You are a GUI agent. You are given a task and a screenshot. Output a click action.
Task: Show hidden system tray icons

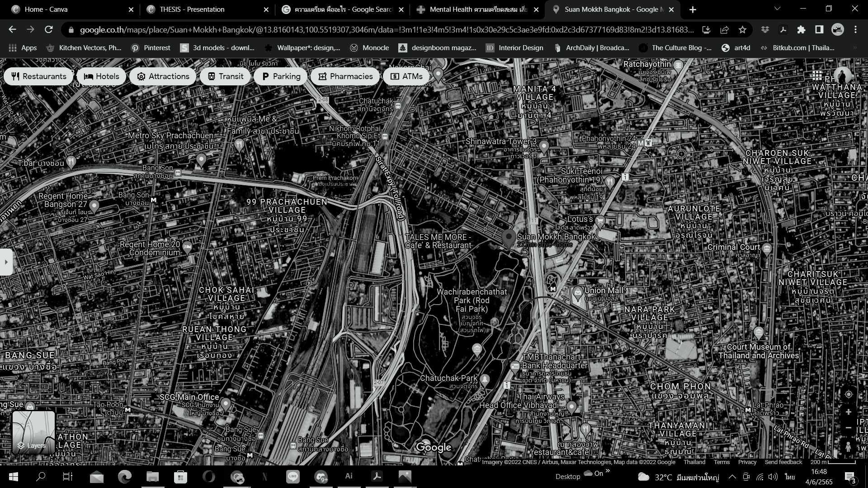732,477
